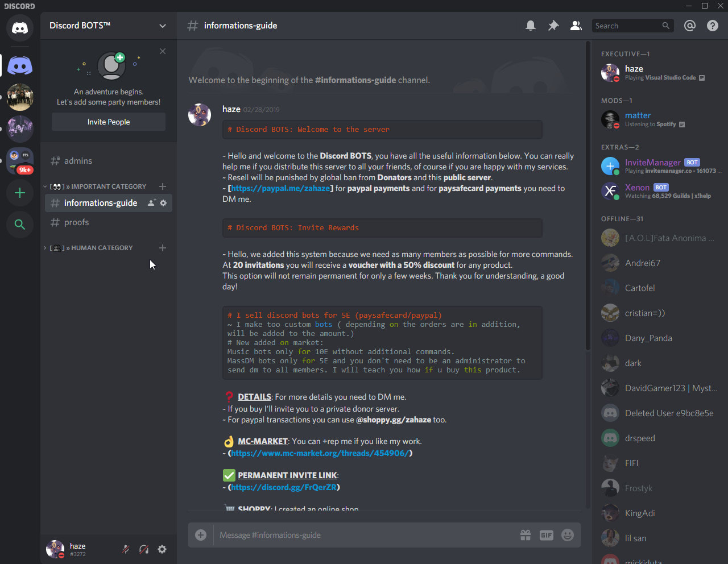This screenshot has height=564, width=728.
Task: Select matter in the MODS member list
Action: 660,119
